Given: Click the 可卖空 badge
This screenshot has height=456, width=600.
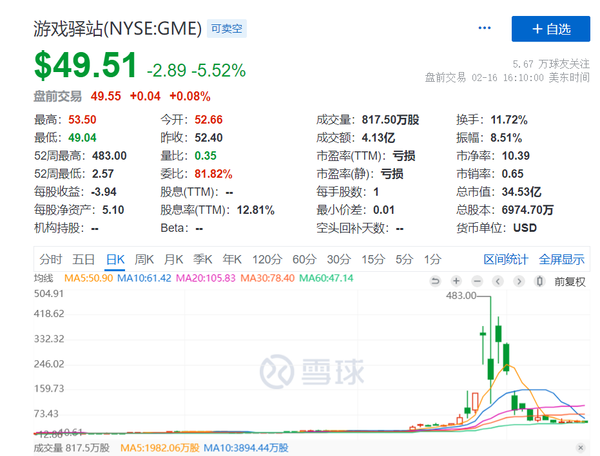Looking at the screenshot, I should point(227,29).
